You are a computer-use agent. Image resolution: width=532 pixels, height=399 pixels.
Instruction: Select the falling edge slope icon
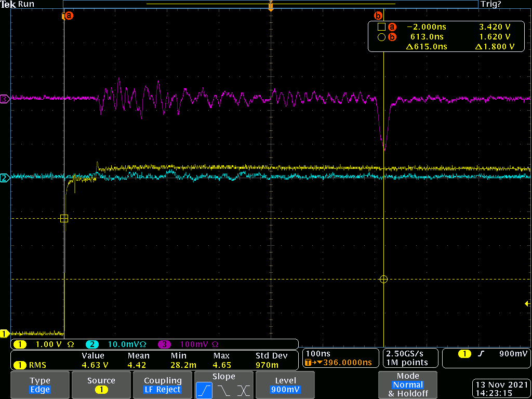[224, 390]
